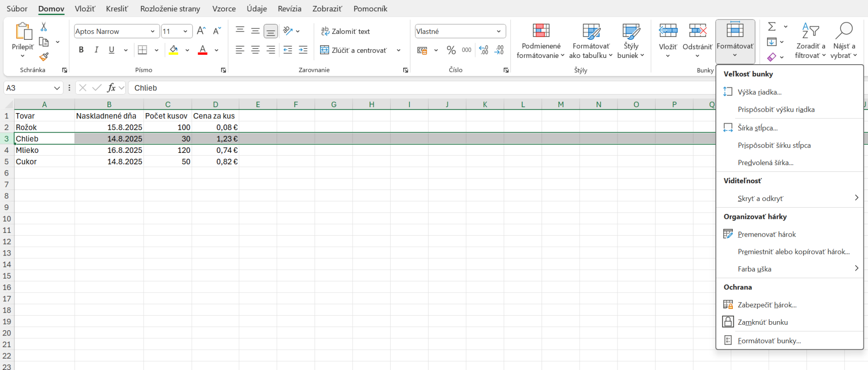Click the Clear eraser icon
The height and width of the screenshot is (370, 868).
click(x=772, y=57)
